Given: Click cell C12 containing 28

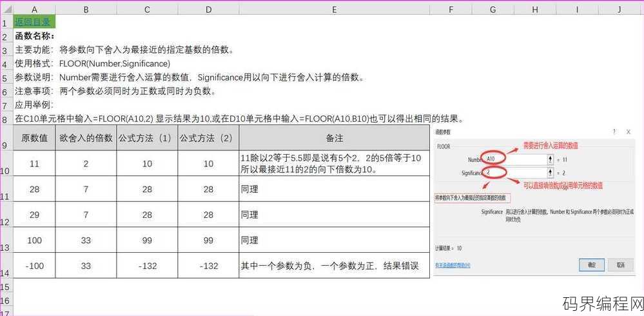Looking at the screenshot, I should pyautogui.click(x=147, y=215).
